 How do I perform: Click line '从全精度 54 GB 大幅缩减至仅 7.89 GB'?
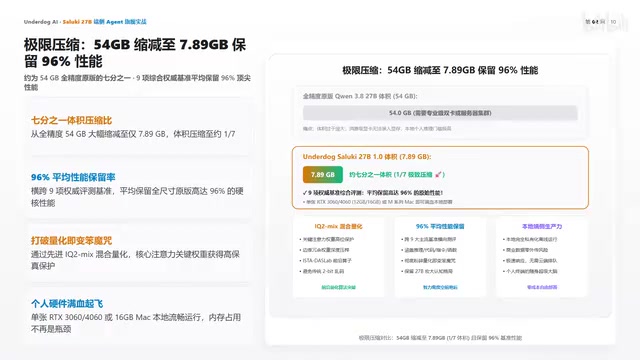98,134
